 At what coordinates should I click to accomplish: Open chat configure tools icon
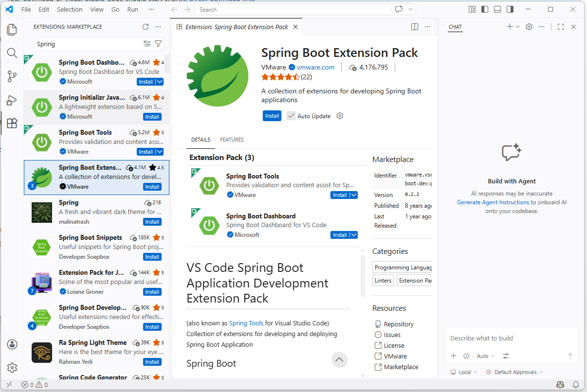[506, 356]
